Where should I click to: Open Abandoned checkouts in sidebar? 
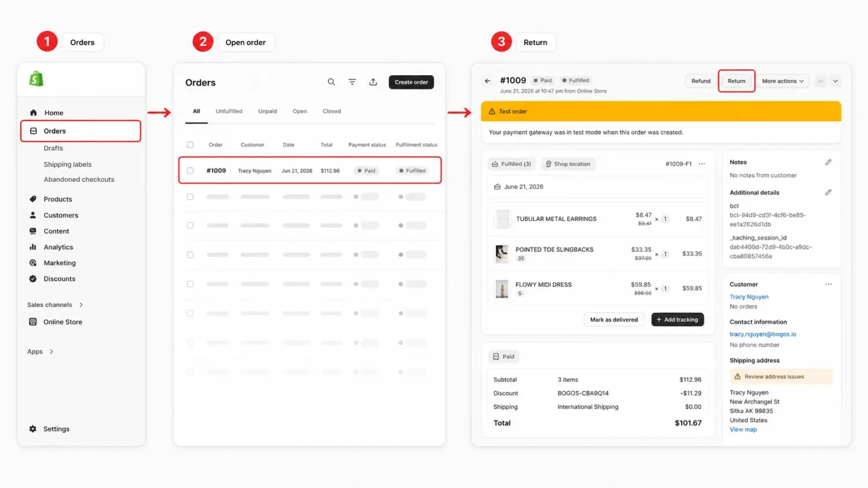pyautogui.click(x=79, y=179)
